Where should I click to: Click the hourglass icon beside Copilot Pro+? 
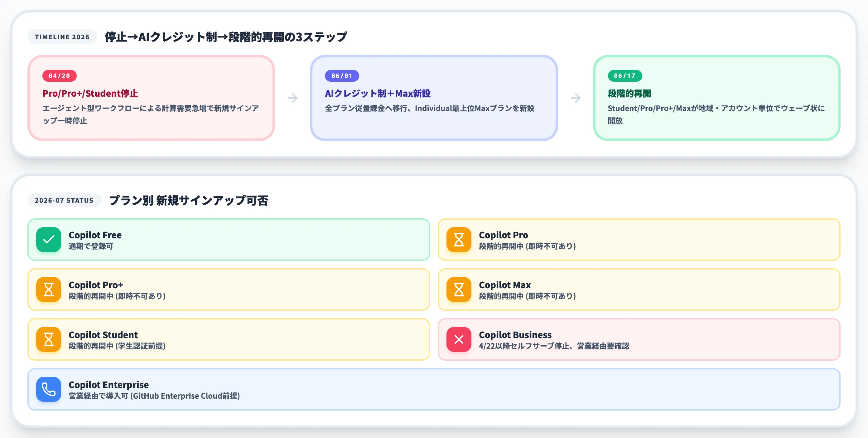[x=49, y=290]
